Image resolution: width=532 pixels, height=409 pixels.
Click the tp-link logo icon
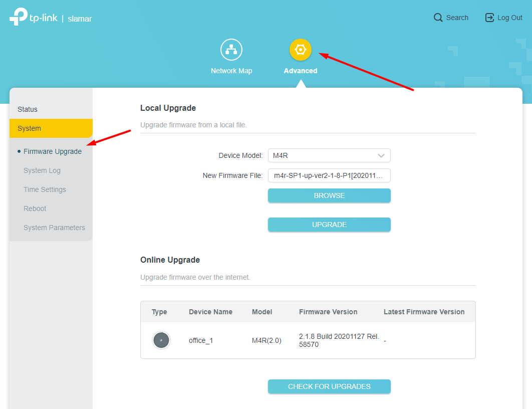coord(18,17)
